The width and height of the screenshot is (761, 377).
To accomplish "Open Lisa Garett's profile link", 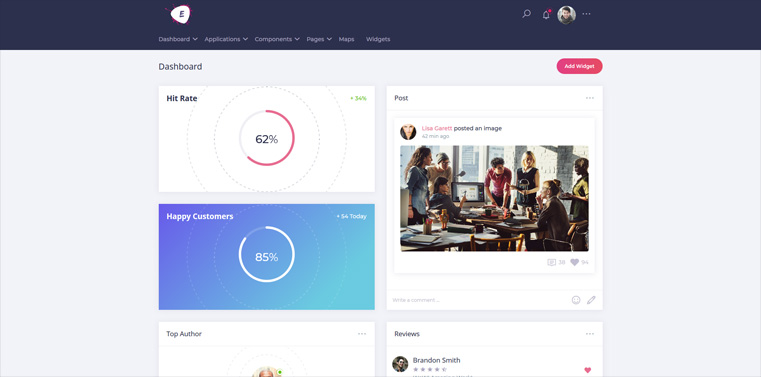I will [437, 129].
